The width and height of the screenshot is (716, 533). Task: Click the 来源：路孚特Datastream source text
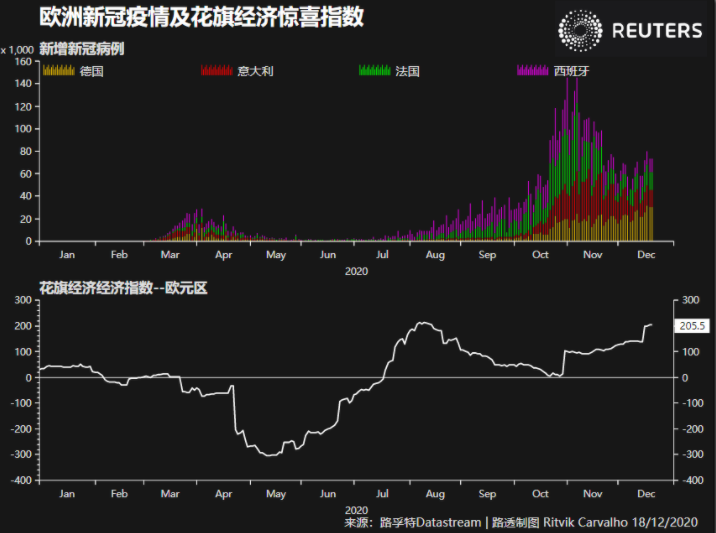click(x=413, y=522)
